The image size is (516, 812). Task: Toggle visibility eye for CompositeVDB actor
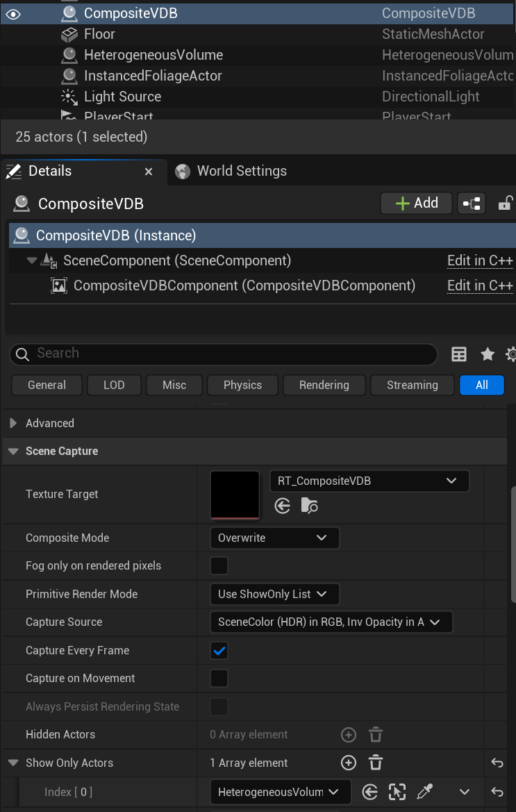click(13, 13)
